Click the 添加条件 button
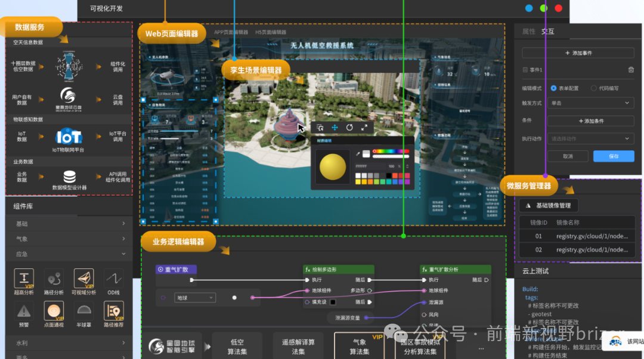This screenshot has width=644, height=359. tap(590, 121)
